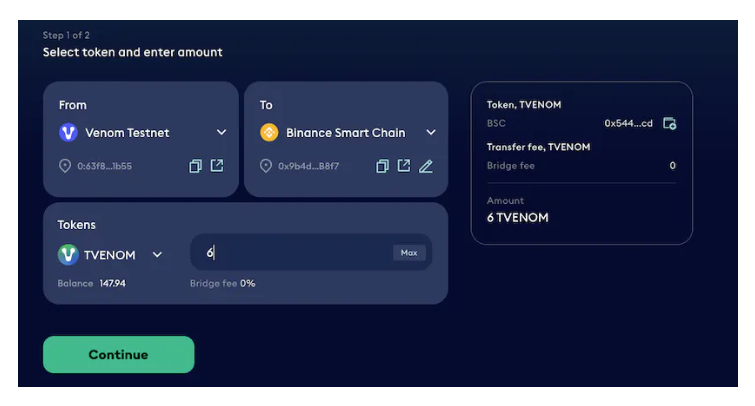
Task: Click the source address location pin
Action: coord(65,166)
